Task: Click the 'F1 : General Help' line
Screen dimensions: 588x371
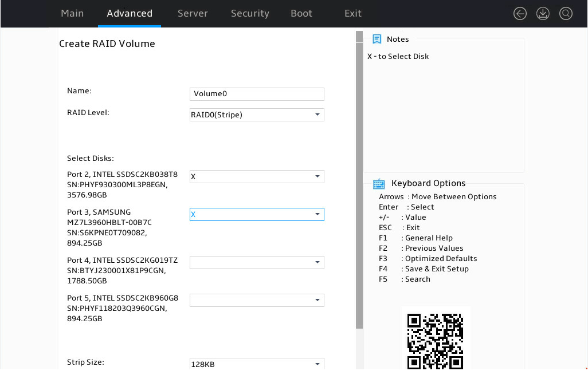Action: tap(415, 238)
